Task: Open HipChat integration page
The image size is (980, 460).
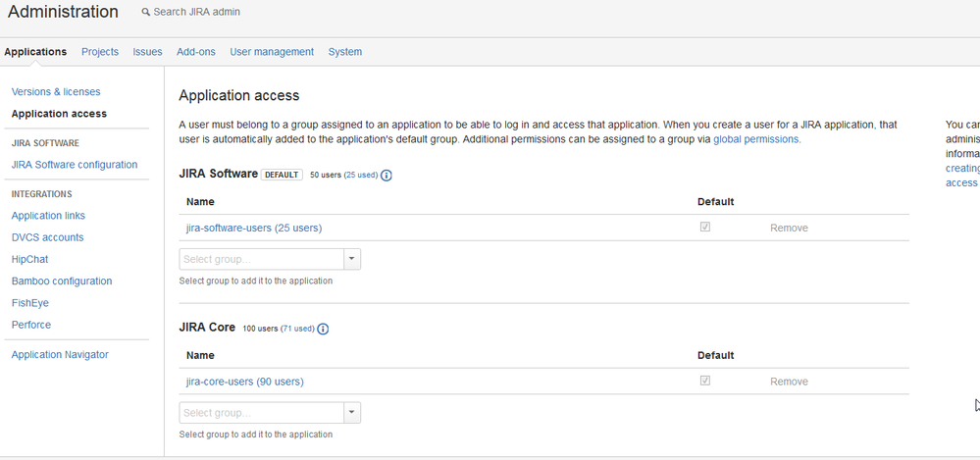Action: tap(29, 259)
